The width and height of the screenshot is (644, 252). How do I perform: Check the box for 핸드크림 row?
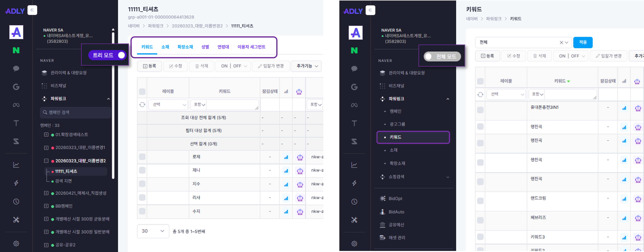coord(480,201)
